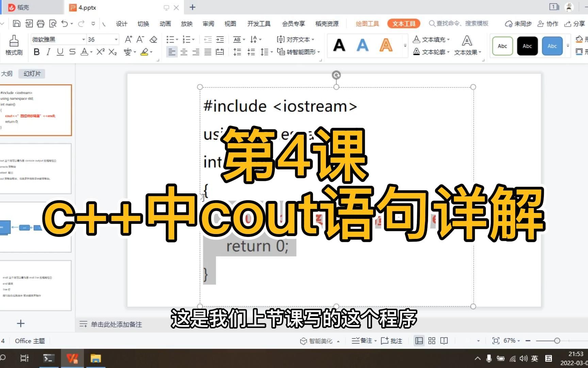
Task: Click fit slide to window icon
Action: click(x=496, y=341)
